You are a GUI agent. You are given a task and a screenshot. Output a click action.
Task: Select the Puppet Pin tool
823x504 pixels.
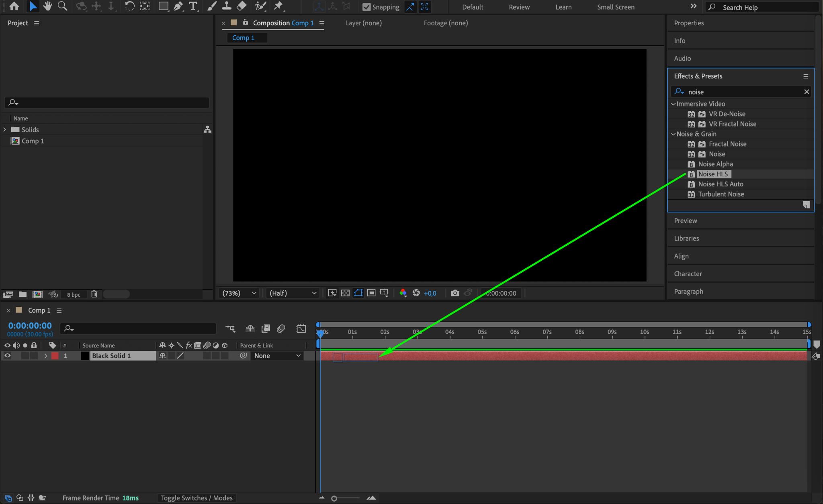278,6
